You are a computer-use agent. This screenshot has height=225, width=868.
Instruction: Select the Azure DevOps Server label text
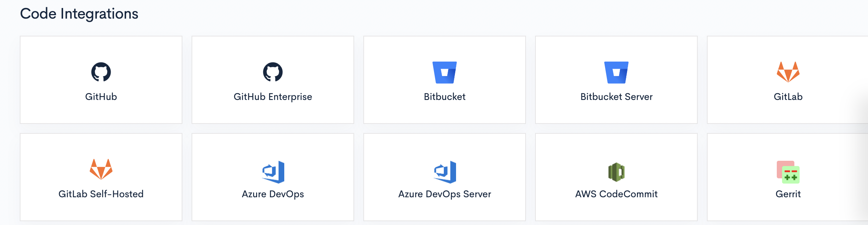pyautogui.click(x=445, y=194)
